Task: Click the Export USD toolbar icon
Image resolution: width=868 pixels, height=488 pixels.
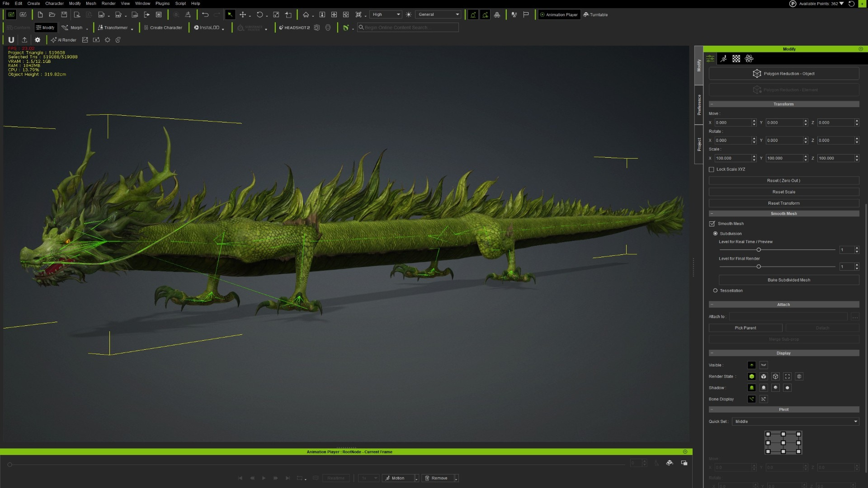Action: [135, 14]
